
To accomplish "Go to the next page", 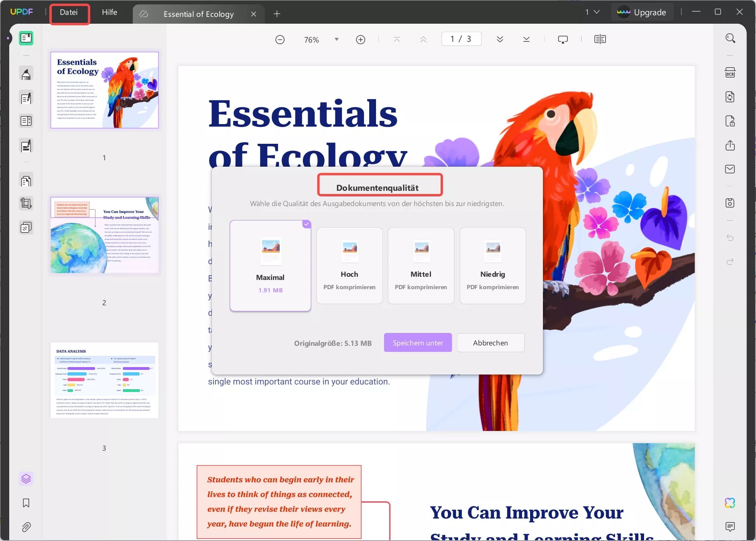I will click(x=500, y=39).
